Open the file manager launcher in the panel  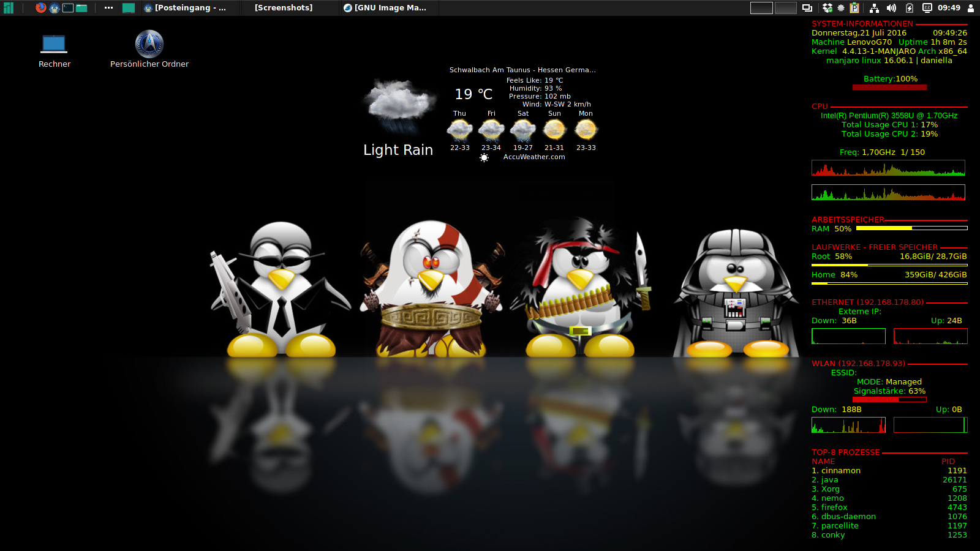pyautogui.click(x=81, y=8)
